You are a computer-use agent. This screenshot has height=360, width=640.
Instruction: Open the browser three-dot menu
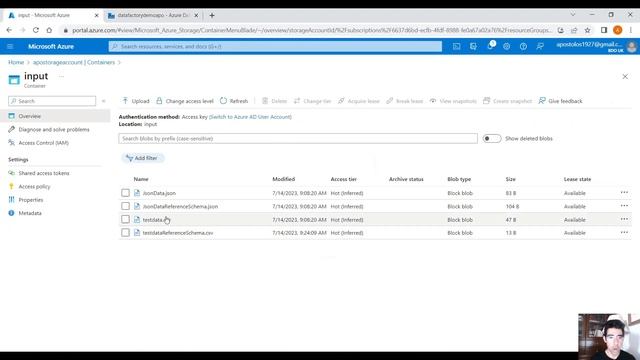tap(631, 30)
